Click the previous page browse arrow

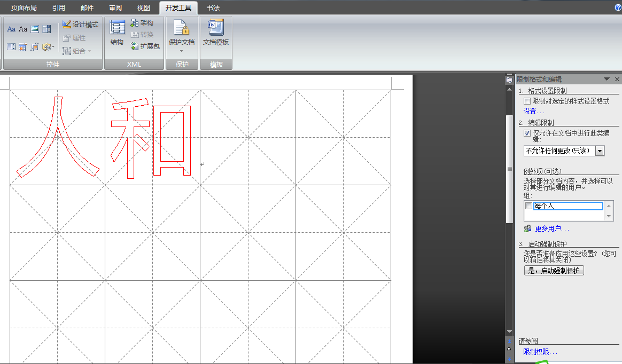[x=509, y=342]
